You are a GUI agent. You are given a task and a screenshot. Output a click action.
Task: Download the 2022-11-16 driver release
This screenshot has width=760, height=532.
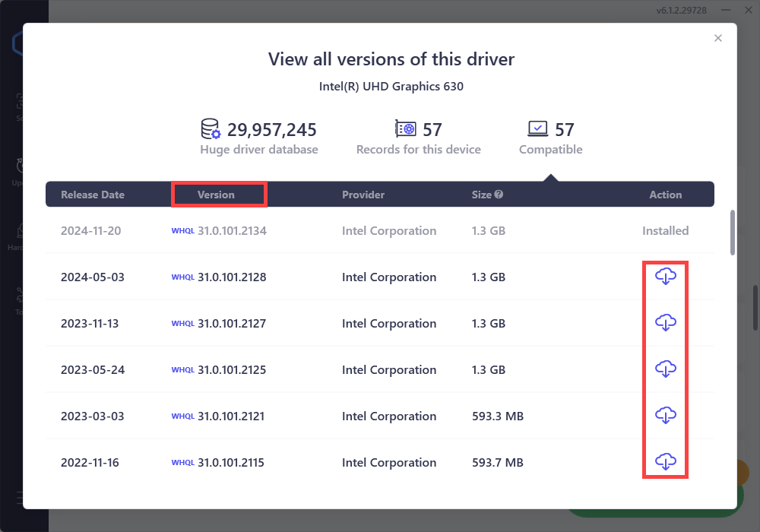[665, 462]
